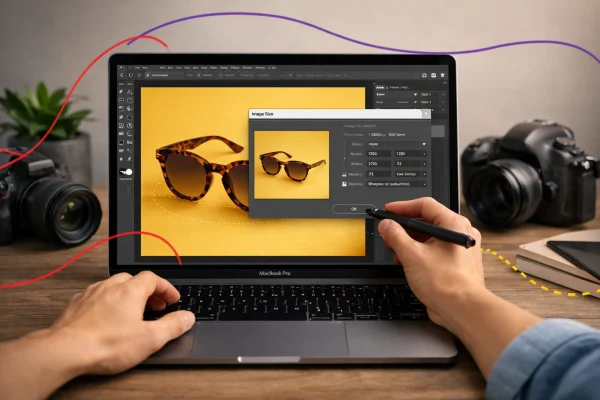Select the brush-stroke tool beside the scissors icon

pyautogui.click(x=121, y=92)
